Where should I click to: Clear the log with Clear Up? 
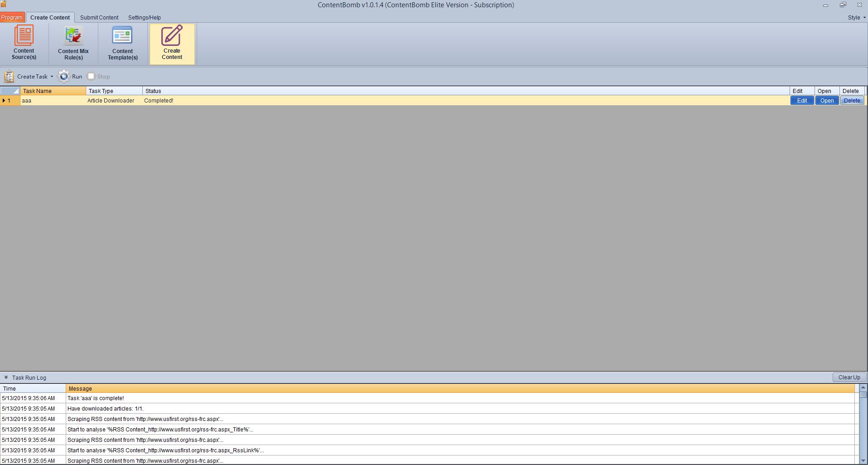point(849,377)
